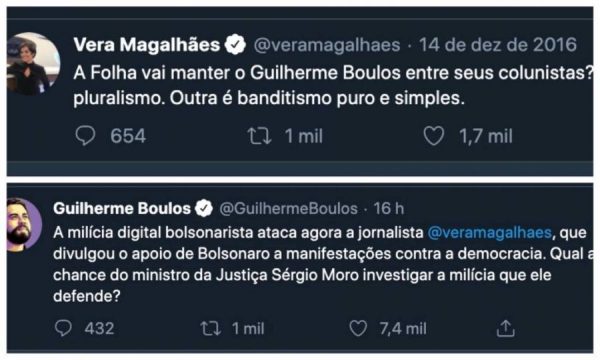Open Guilherme Boulos profile picture
The width and height of the screenshot is (600, 360).
[24, 225]
